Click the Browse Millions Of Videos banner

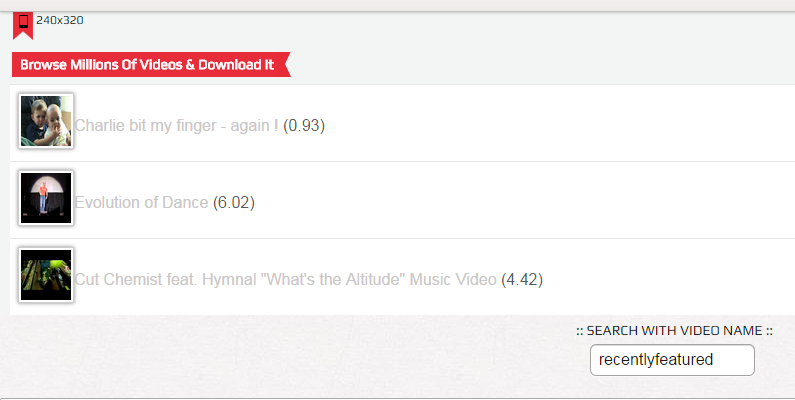pyautogui.click(x=148, y=65)
